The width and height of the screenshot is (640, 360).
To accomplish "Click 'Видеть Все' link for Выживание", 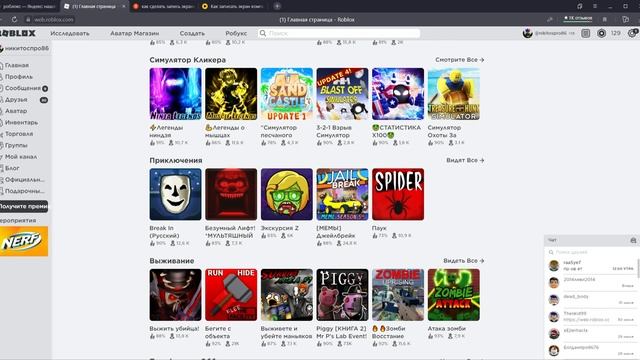I will pyautogui.click(x=464, y=260).
